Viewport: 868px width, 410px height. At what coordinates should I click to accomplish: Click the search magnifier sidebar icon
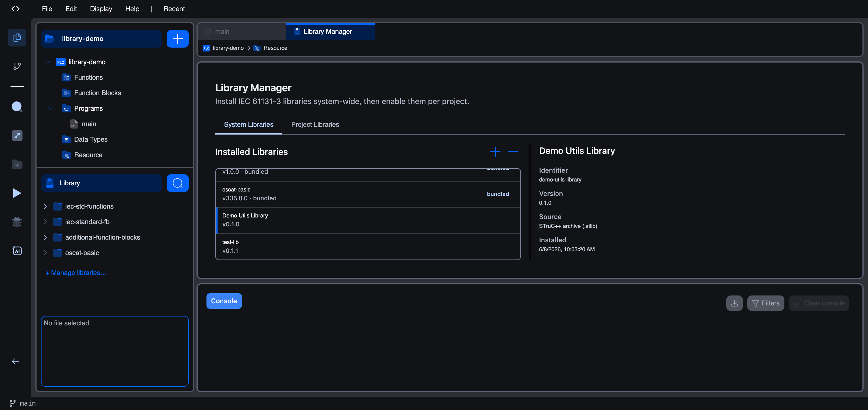(x=17, y=107)
